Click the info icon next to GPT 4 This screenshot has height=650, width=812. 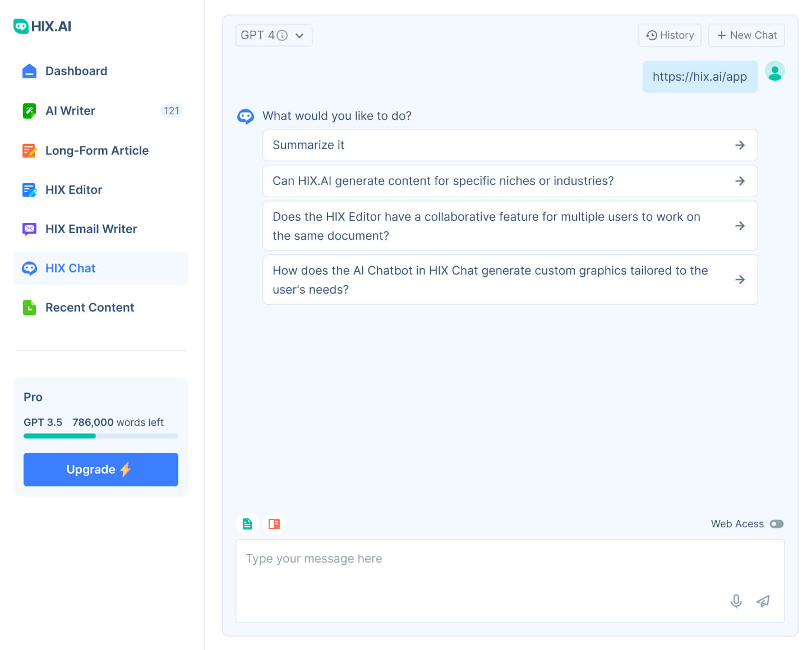point(282,35)
